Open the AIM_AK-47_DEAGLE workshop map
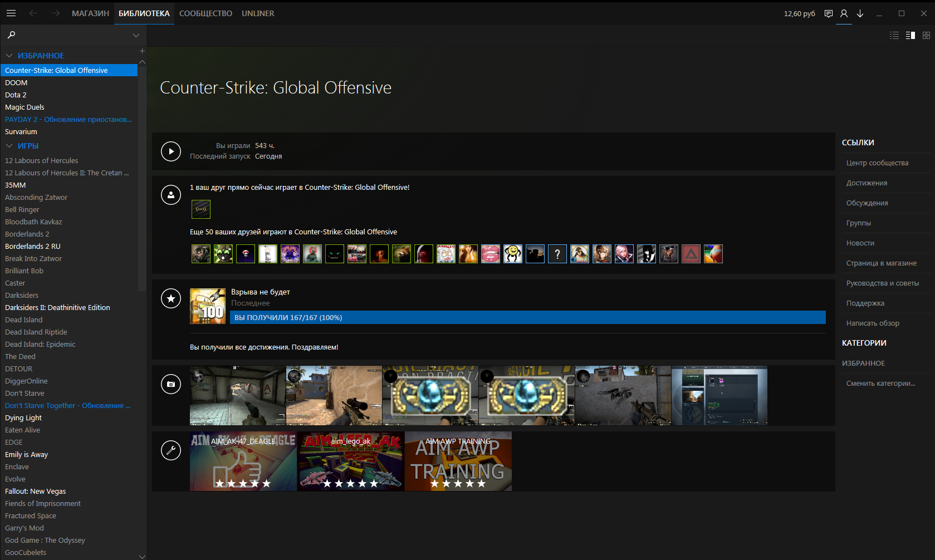 pyautogui.click(x=243, y=461)
